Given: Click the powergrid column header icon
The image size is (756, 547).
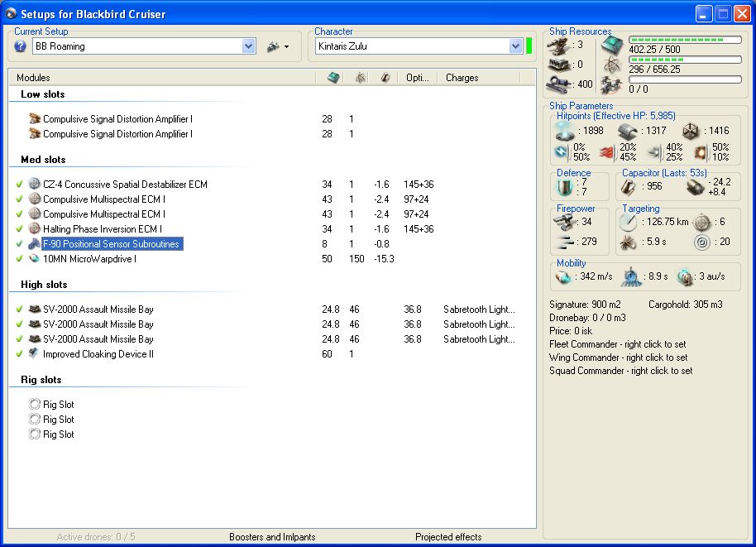Looking at the screenshot, I should click(x=360, y=77).
